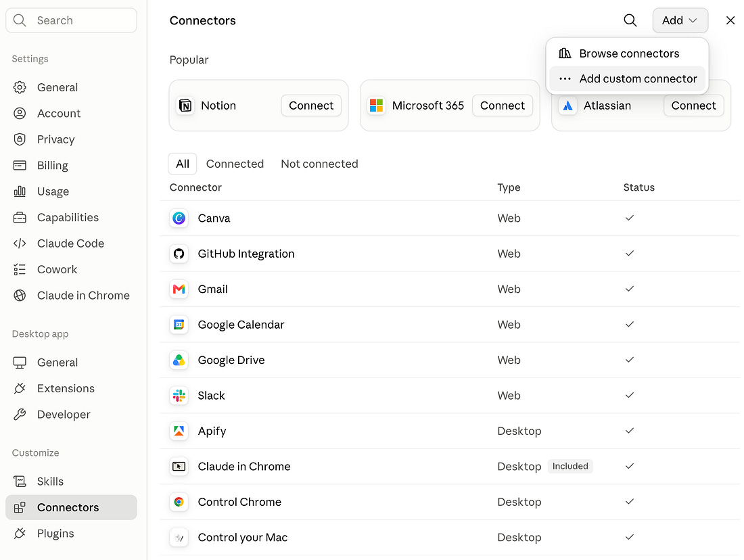Select the Google Calendar connector name
Screen dimensions: 744x560
[x=241, y=325]
